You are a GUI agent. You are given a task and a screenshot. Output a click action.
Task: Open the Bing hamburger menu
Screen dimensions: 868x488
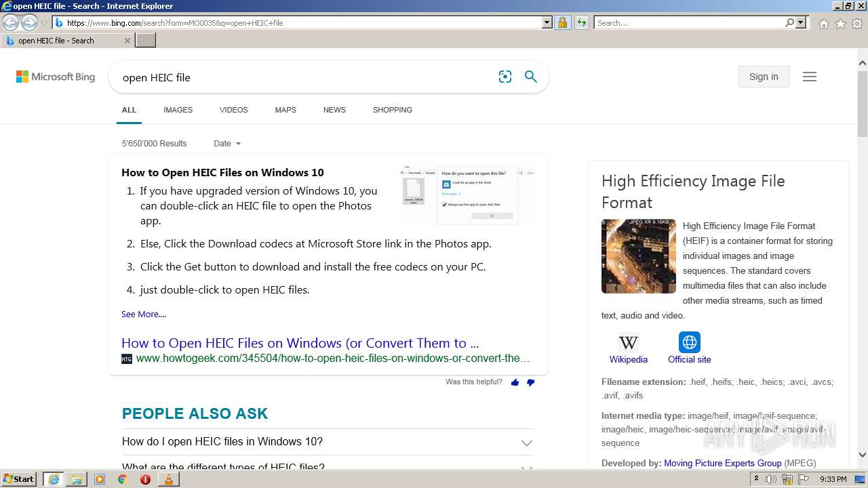click(810, 77)
